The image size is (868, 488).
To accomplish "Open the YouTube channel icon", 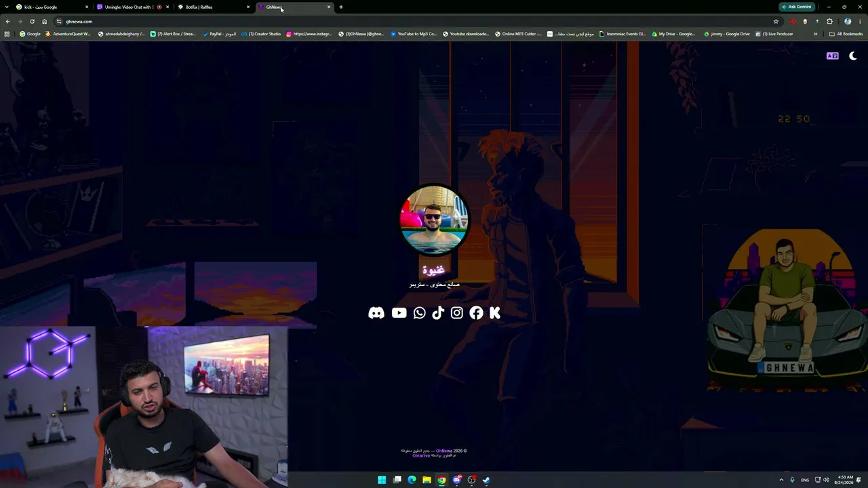I will point(399,312).
